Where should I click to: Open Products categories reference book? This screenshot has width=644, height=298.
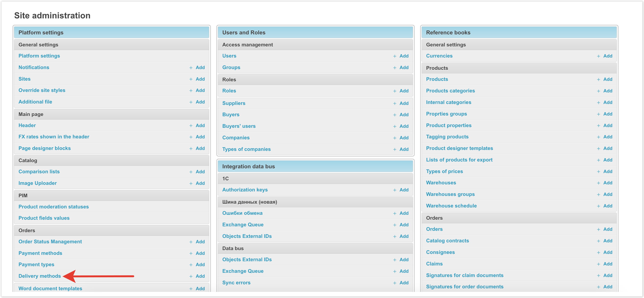(x=450, y=91)
